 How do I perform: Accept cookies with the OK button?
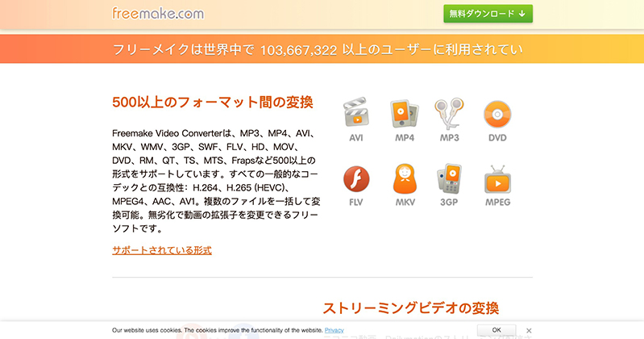[x=497, y=330]
